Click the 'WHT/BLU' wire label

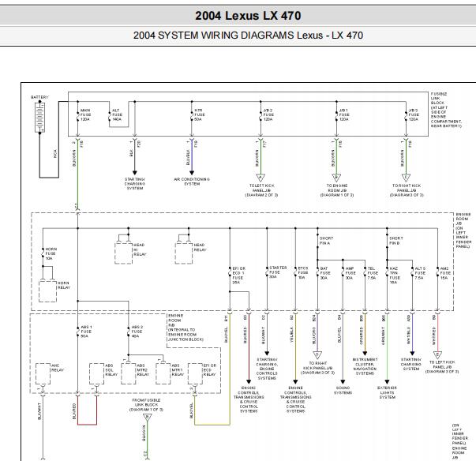409,335
